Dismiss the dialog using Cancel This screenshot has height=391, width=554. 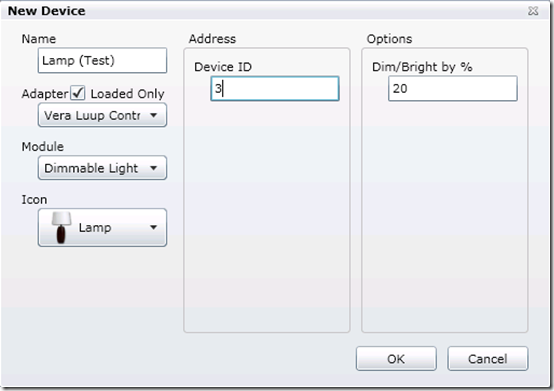pyautogui.click(x=488, y=359)
